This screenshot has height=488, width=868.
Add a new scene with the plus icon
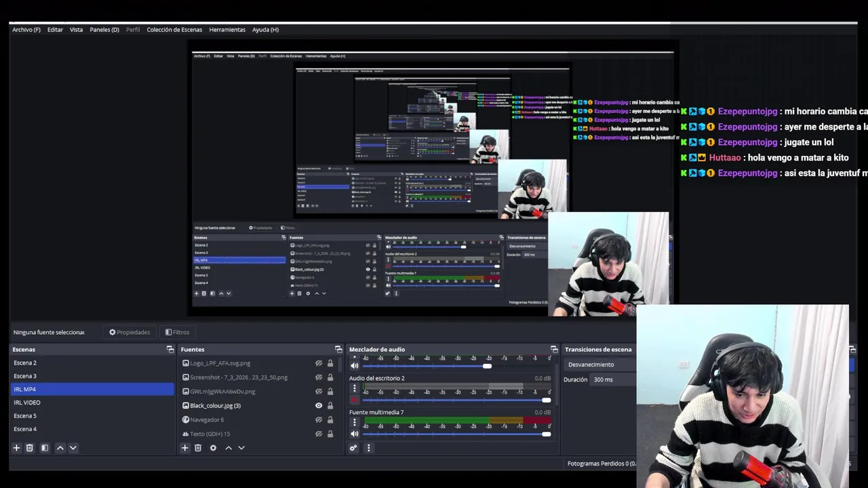point(16,448)
